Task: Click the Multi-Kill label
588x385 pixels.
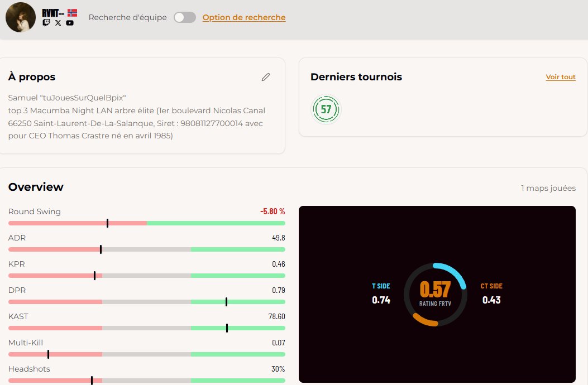Action: click(26, 343)
